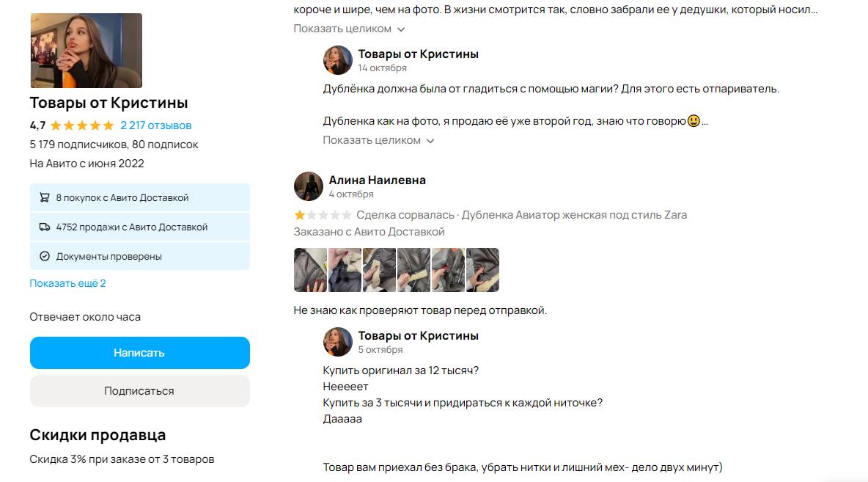
Task: Click the one-star rating in Алина's review
Action: (300, 215)
